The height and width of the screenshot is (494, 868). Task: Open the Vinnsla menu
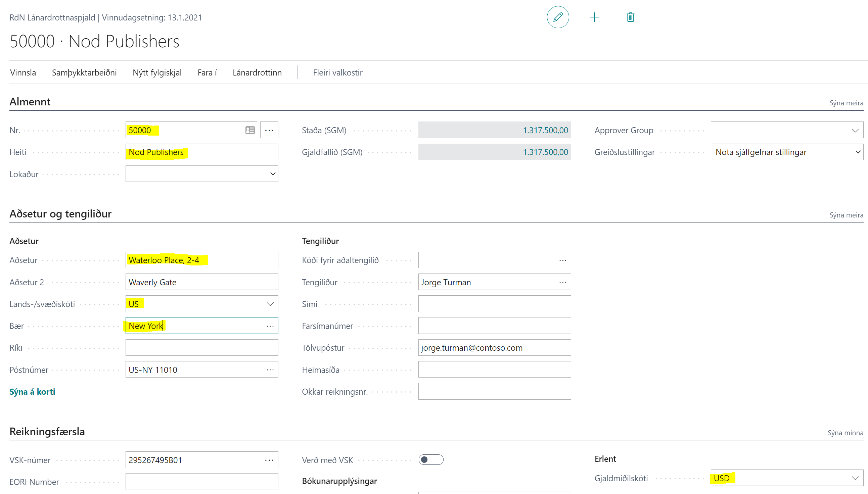[x=23, y=72]
